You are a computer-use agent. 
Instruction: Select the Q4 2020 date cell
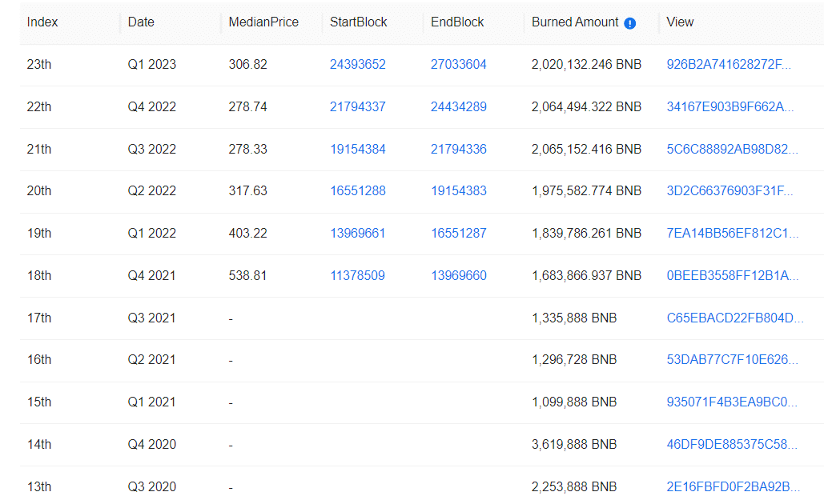click(x=151, y=445)
